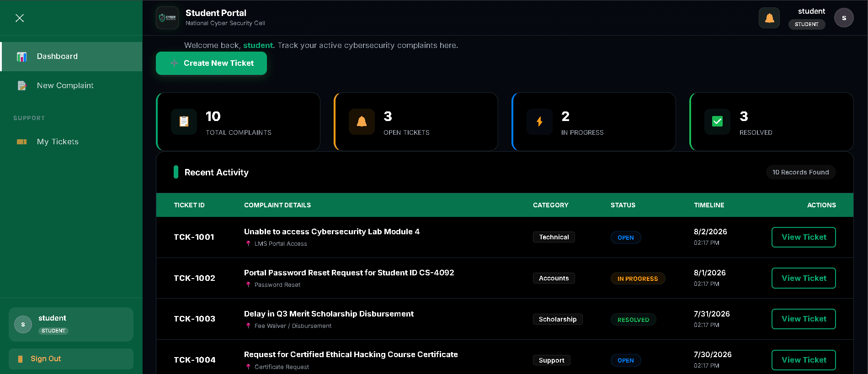The image size is (868, 374).
Task: Click the pin icon beside Certificate Request
Action: pyautogui.click(x=248, y=367)
